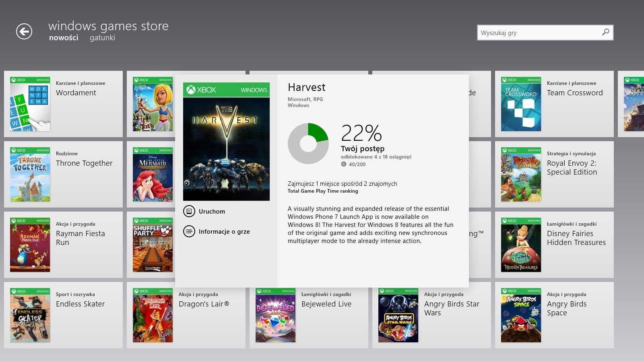Click the 'windows games store' page title
644x362 pixels.
[x=108, y=26]
